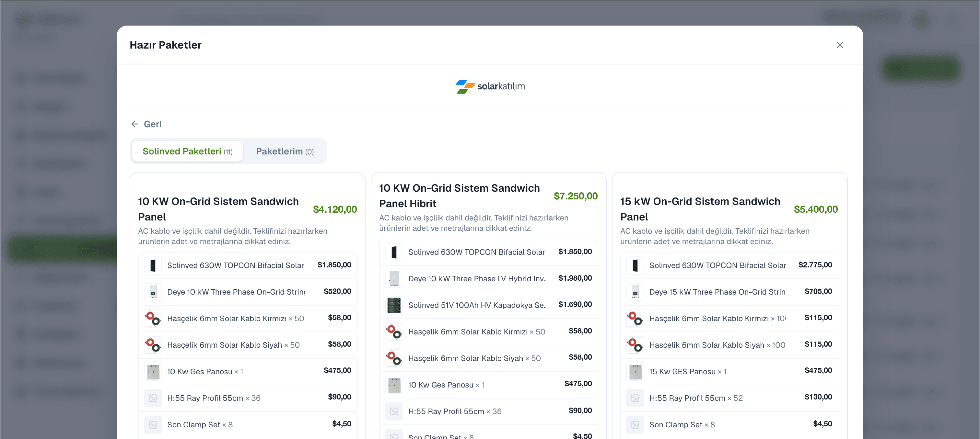
Task: Click the $705,00 inverter price
Action: pyautogui.click(x=818, y=291)
